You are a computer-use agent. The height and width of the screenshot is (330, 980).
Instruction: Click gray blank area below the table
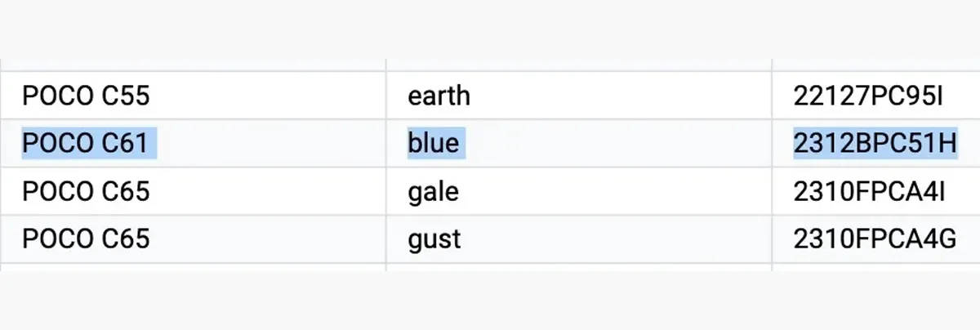[490, 301]
